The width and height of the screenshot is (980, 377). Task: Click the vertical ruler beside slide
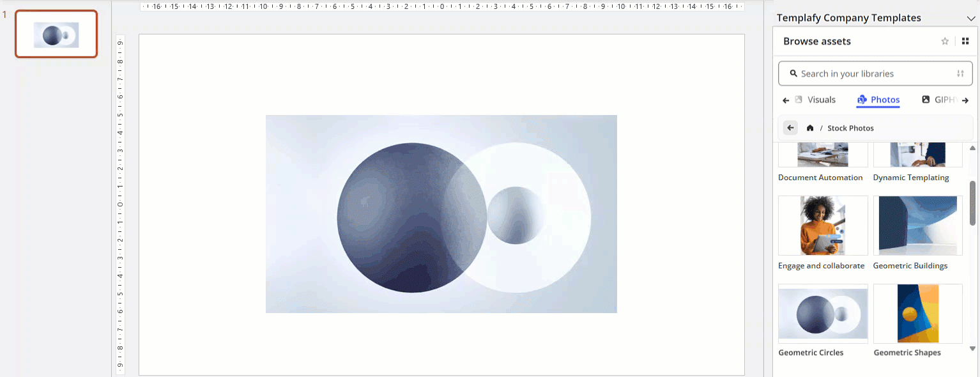click(120, 204)
